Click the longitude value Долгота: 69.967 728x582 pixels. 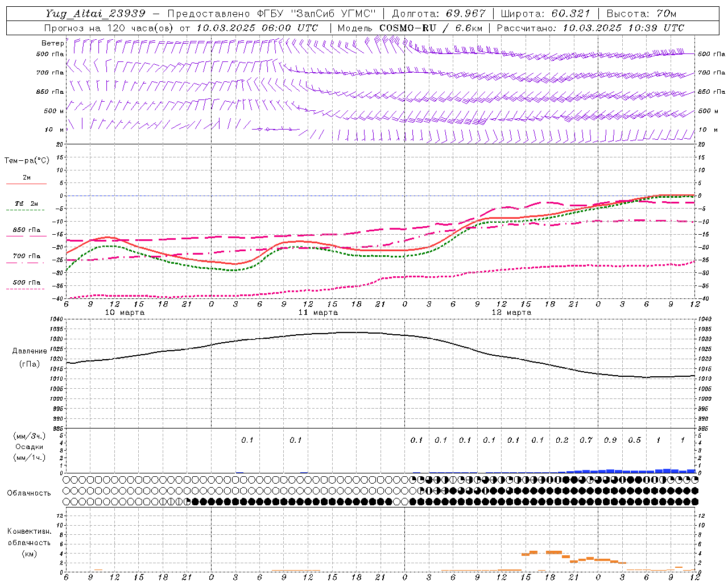coord(439,14)
